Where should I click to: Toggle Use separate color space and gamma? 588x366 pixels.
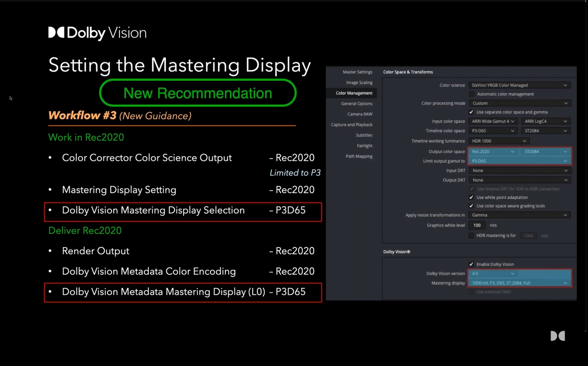471,112
